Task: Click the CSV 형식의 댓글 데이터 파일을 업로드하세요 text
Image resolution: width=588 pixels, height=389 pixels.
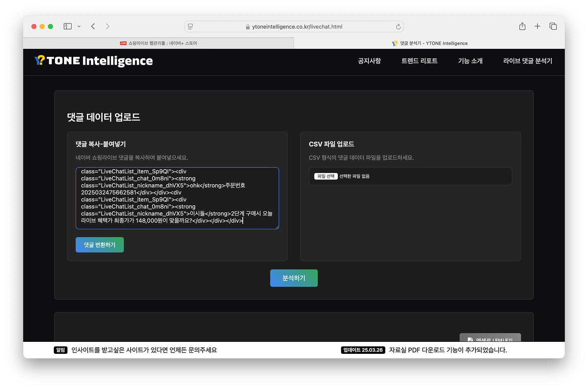Action: coord(361,158)
